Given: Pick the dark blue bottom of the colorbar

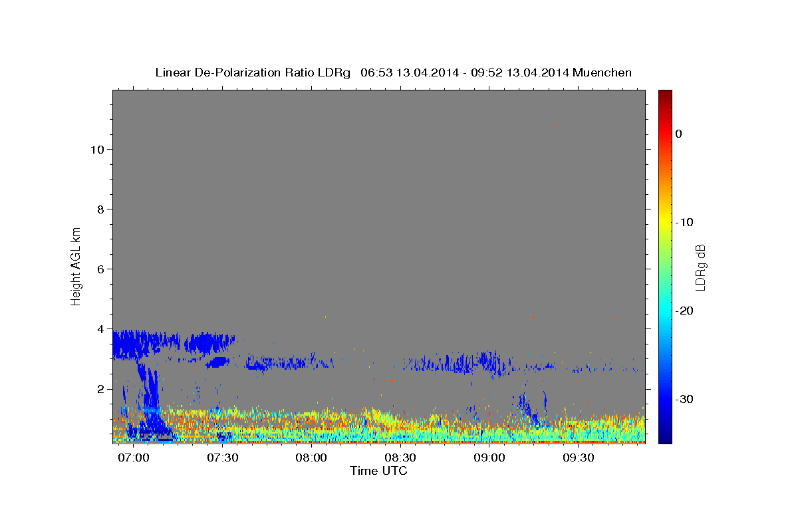Looking at the screenshot, I should click(x=665, y=438).
